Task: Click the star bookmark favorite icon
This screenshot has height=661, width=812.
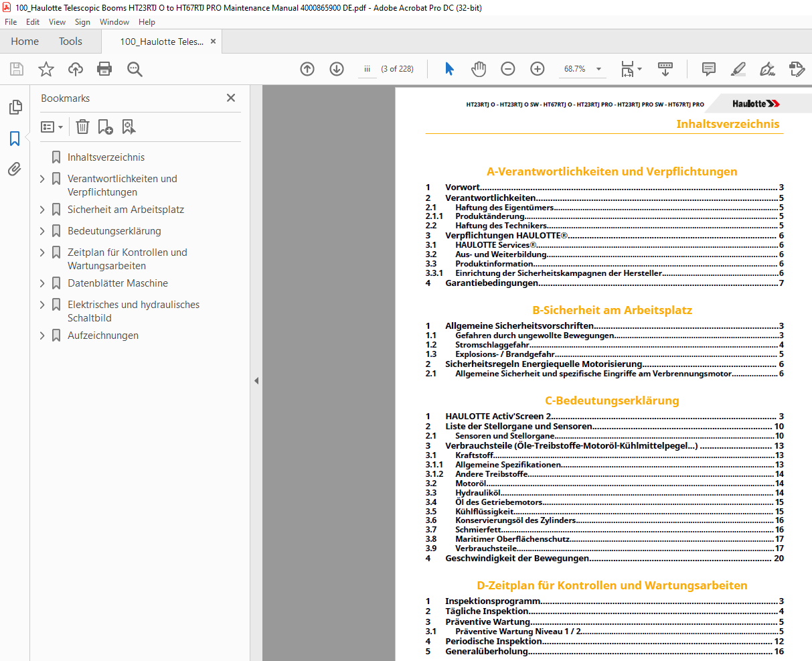Action: 46,69
